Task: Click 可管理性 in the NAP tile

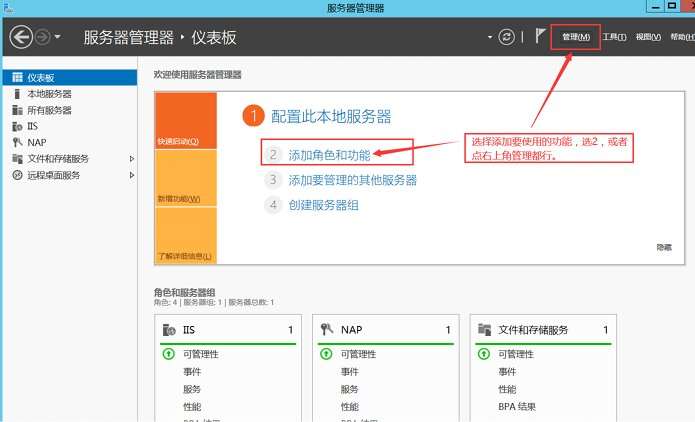Action: pos(359,354)
